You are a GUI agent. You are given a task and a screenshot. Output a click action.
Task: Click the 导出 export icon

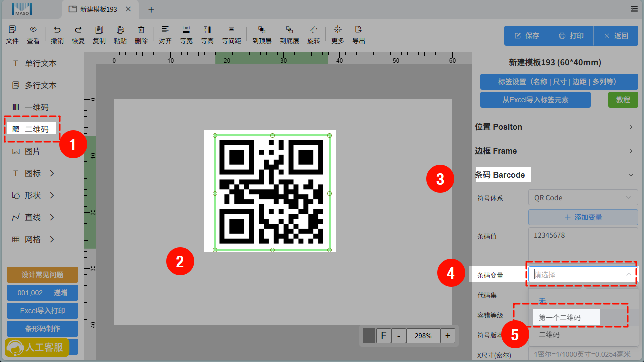click(359, 35)
